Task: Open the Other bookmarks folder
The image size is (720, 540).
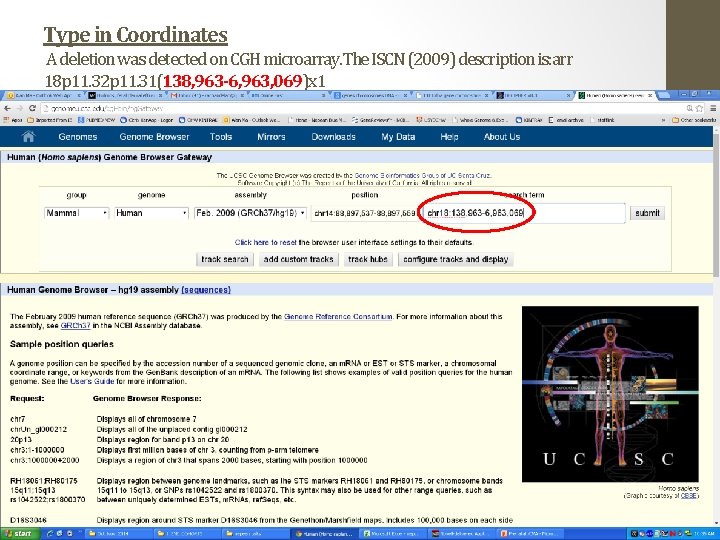Action: pos(693,120)
